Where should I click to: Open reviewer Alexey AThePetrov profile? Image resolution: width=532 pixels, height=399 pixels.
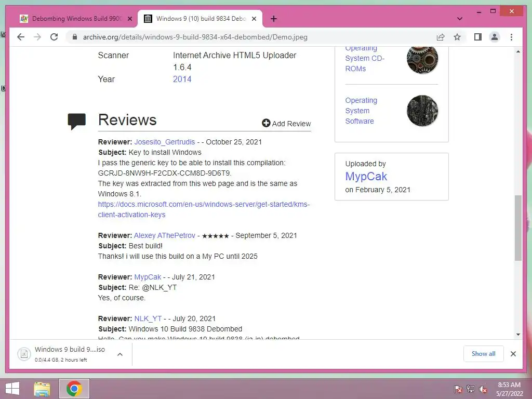click(165, 235)
